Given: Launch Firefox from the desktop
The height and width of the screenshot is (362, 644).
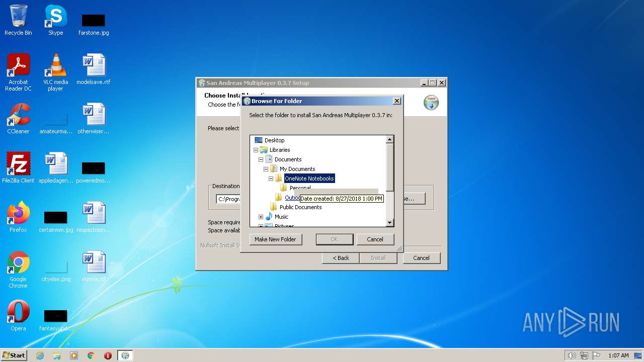Looking at the screenshot, I should pos(18,217).
